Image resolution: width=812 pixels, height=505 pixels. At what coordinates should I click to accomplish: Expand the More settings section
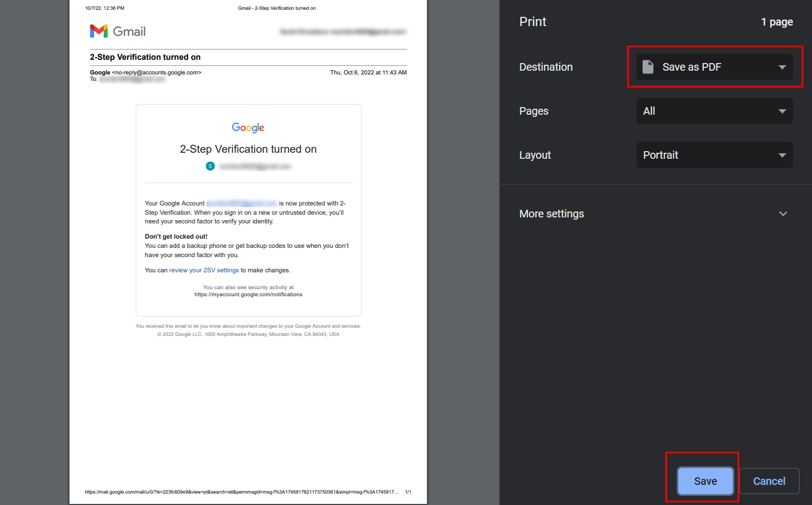pyautogui.click(x=654, y=214)
